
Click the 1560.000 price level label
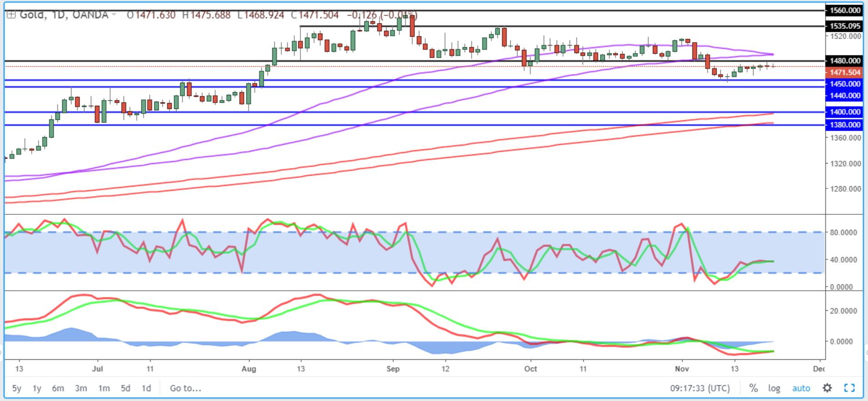point(844,10)
